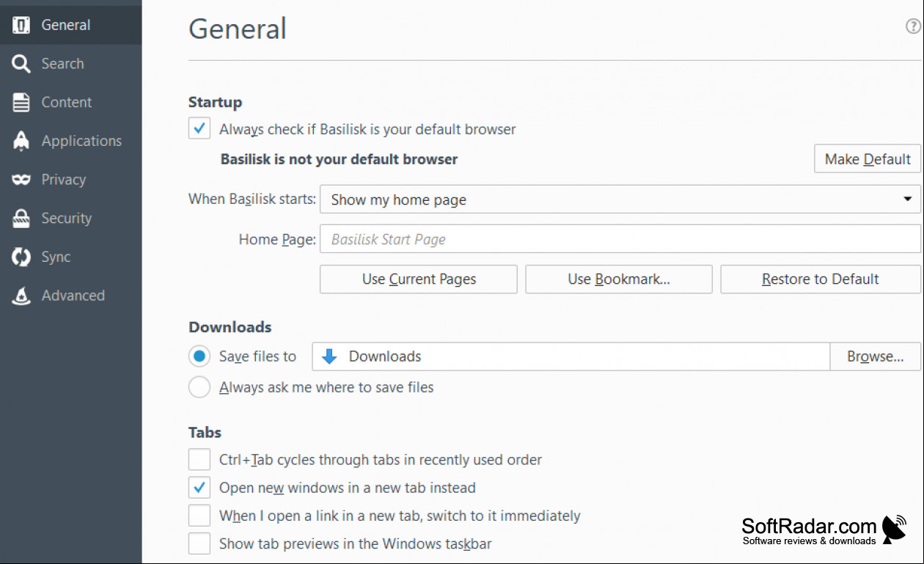924x564 pixels.
Task: Disable Open new windows in a new tab
Action: 199,488
